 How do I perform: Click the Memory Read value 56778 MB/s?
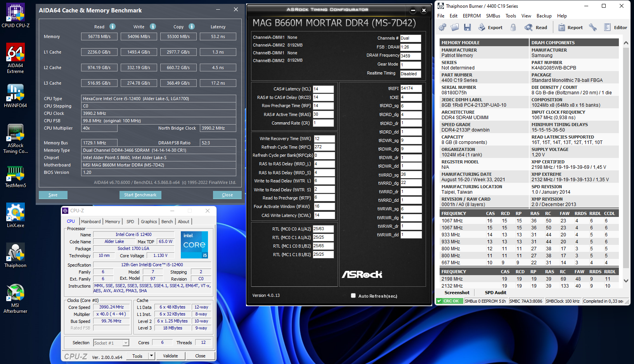click(x=99, y=36)
